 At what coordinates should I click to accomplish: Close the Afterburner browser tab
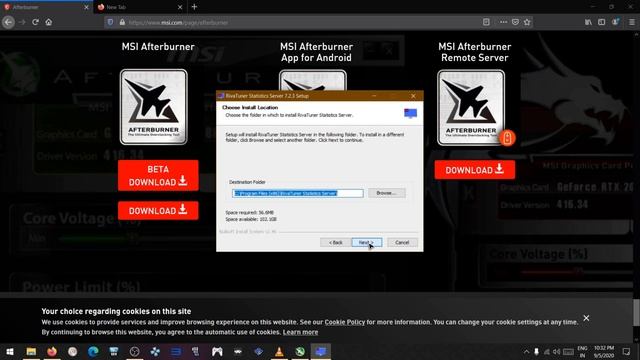(x=86, y=7)
